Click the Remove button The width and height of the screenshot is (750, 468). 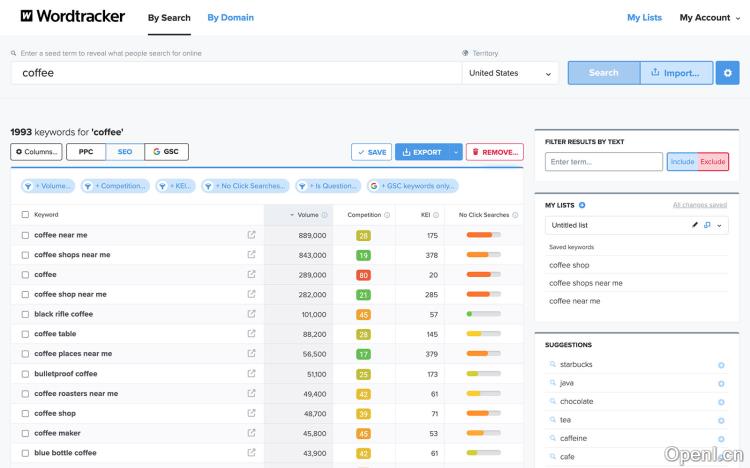(495, 152)
